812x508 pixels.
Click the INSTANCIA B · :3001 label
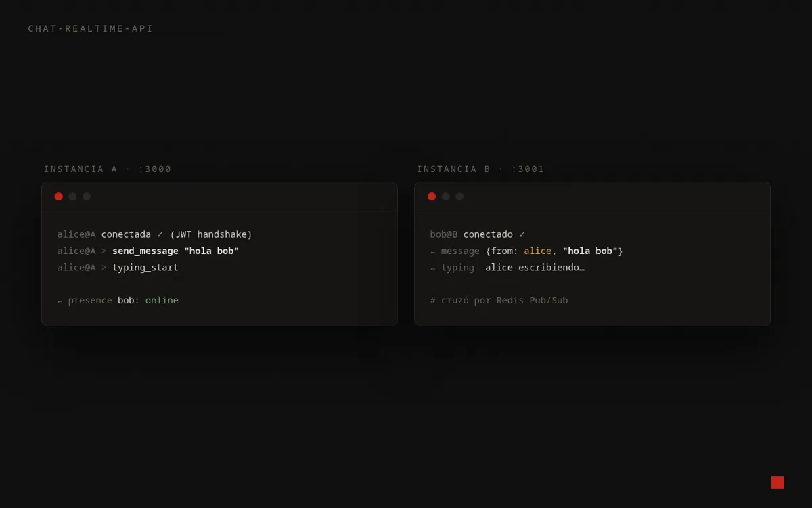click(x=480, y=169)
